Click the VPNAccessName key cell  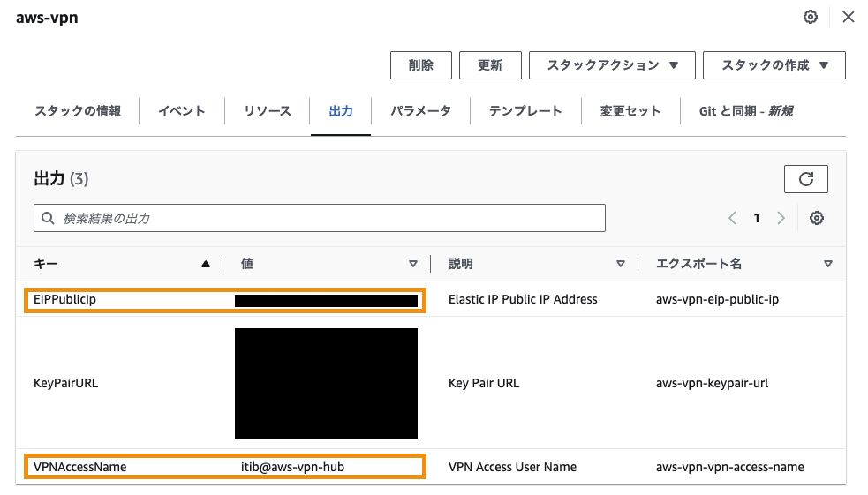click(79, 467)
